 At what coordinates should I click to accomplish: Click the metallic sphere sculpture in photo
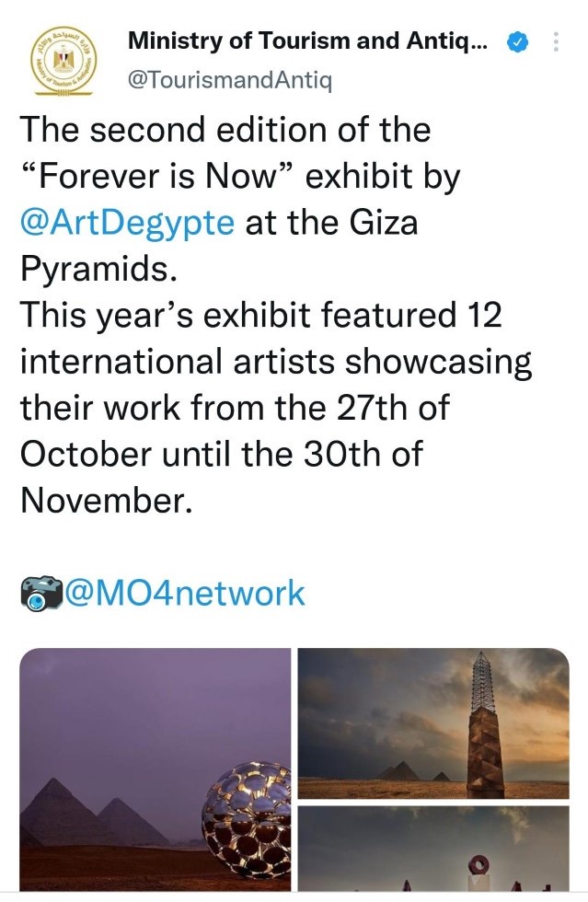coord(247,808)
